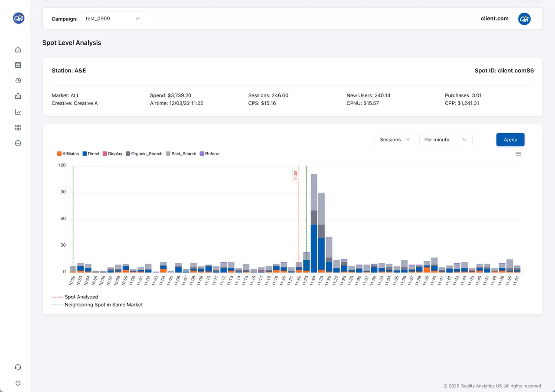Open the home icon in sidebar
The image size is (555, 392).
pos(18,49)
